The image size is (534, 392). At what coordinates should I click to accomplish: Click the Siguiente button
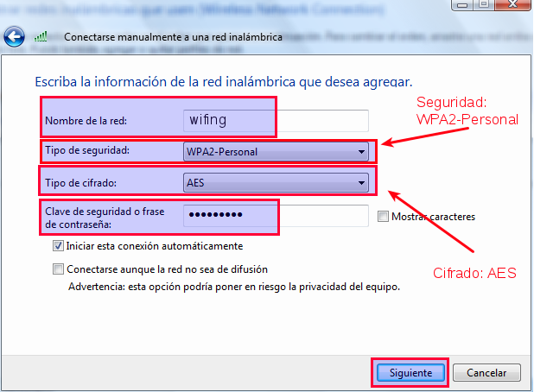(410, 372)
